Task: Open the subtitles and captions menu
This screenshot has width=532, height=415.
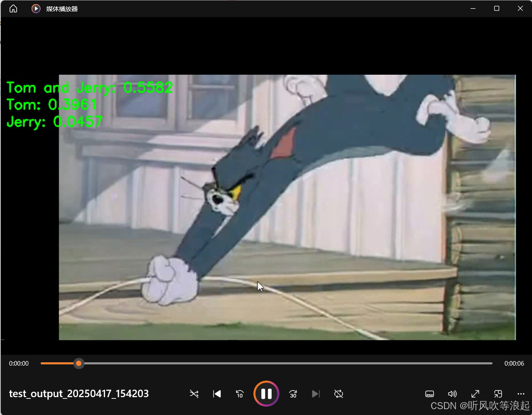Action: [430, 394]
